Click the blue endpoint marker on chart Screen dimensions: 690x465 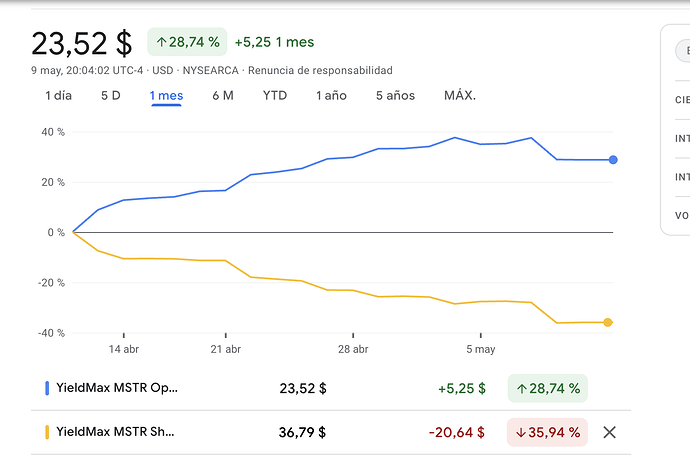tap(613, 160)
